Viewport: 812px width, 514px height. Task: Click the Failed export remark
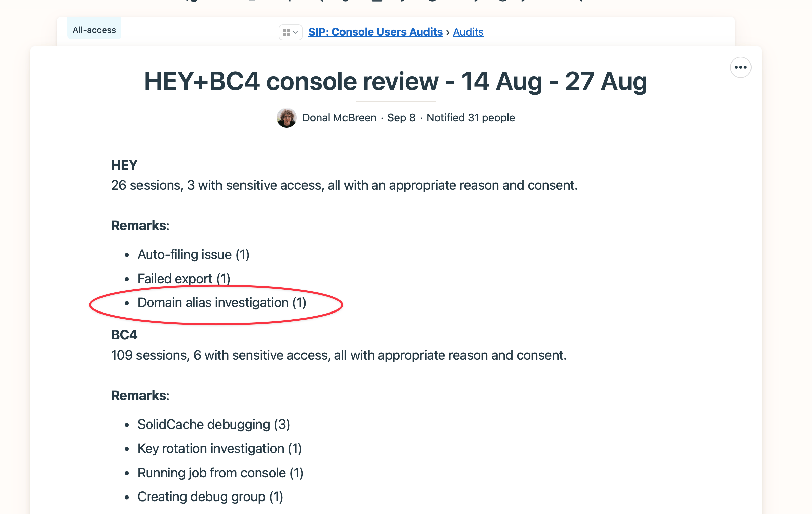pyautogui.click(x=184, y=279)
